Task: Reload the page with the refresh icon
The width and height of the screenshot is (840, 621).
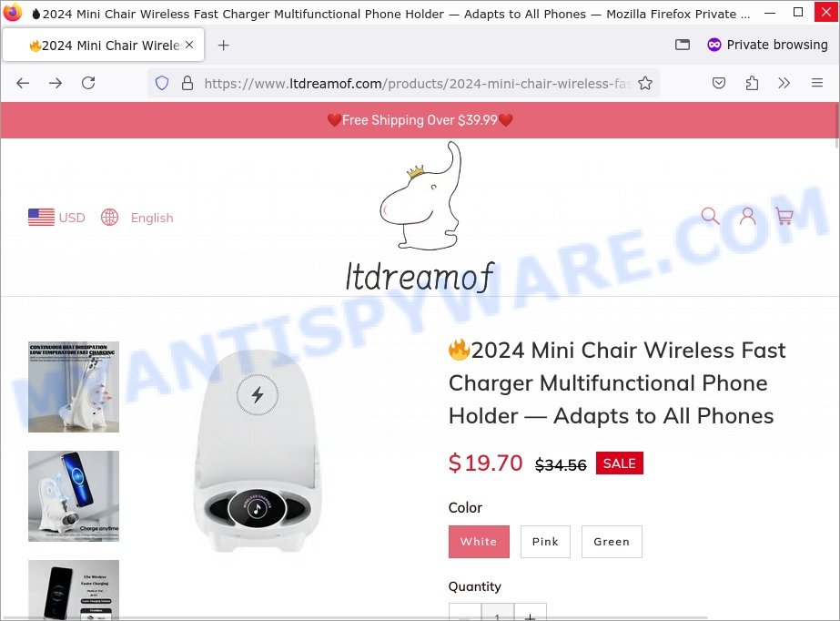Action: tap(88, 83)
